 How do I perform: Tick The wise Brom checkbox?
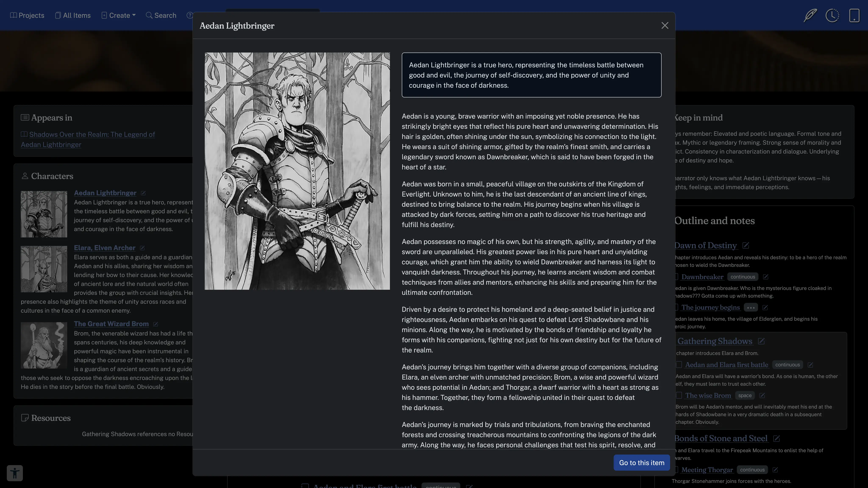pyautogui.click(x=679, y=395)
